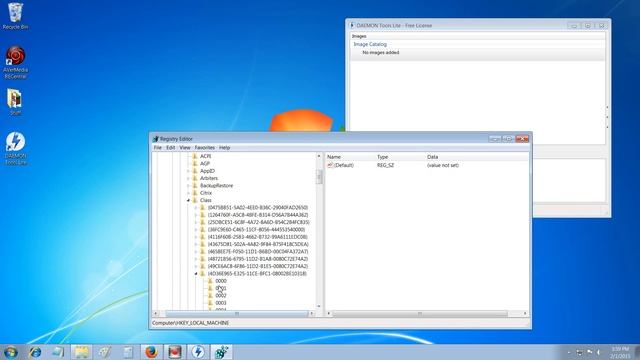Expand the {36FC9E60-C465-11CF-8056-444553540000} key
Screen dimensions: 640x360
[196, 230]
